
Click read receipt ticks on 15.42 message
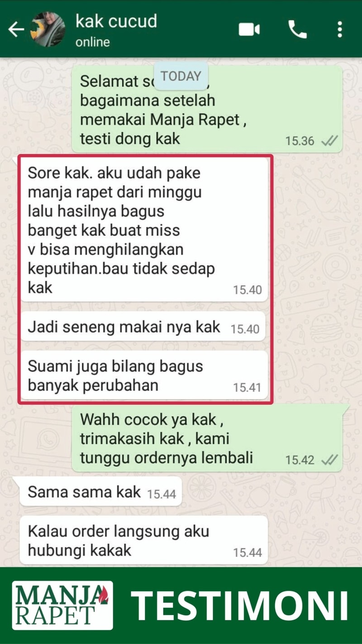(x=329, y=460)
